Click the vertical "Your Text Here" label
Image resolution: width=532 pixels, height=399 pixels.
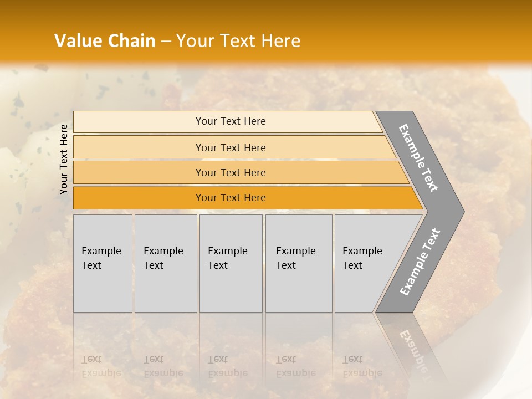pyautogui.click(x=64, y=159)
